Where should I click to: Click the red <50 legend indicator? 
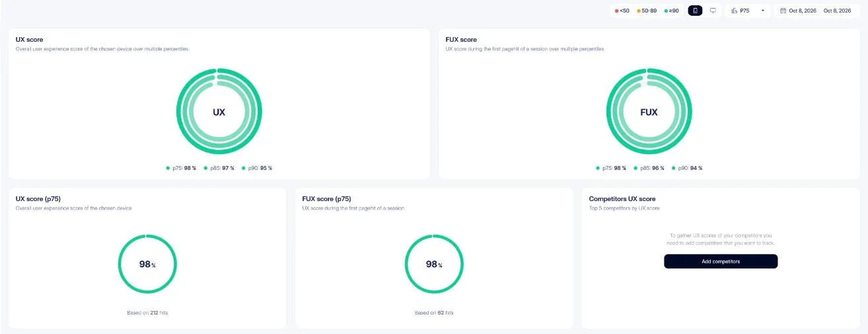click(x=622, y=11)
